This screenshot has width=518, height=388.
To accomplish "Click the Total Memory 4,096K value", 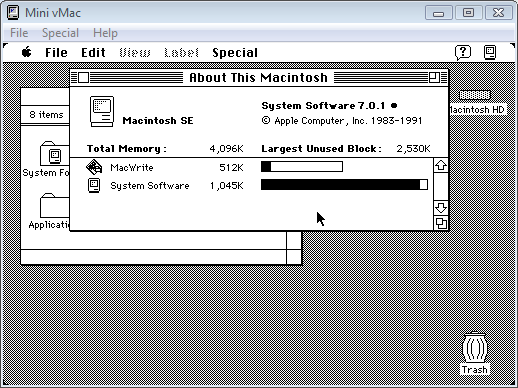I will point(226,149).
